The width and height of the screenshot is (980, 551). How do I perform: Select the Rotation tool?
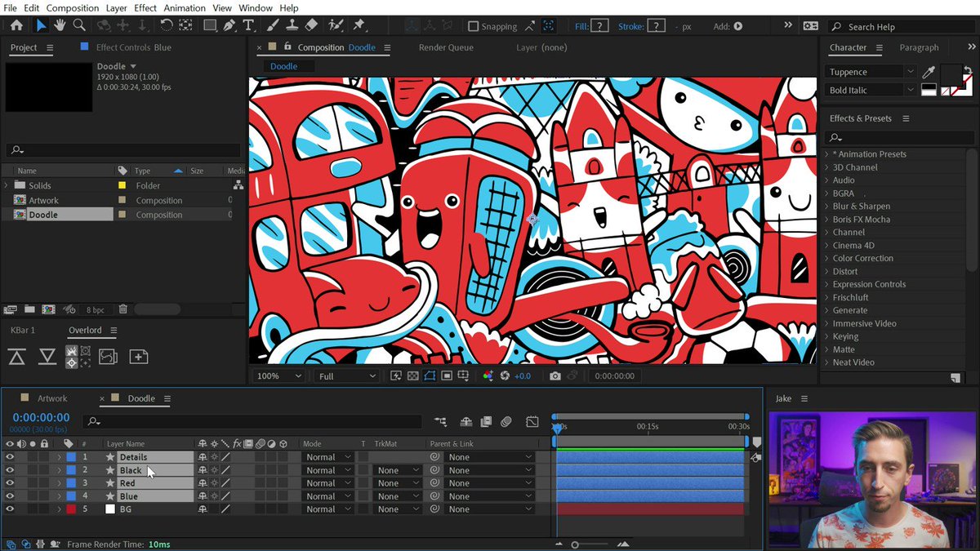click(x=167, y=25)
